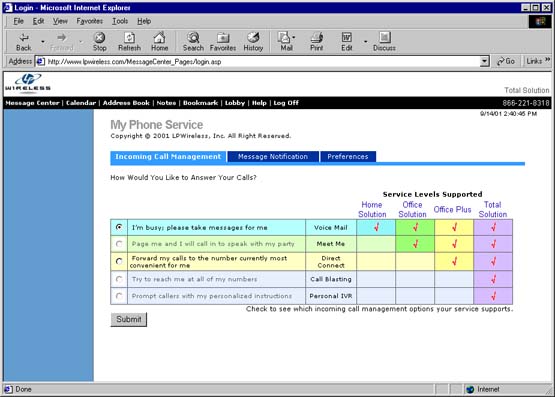Click the Windows flag throbber icon
The image size is (555, 397).
(540, 22)
